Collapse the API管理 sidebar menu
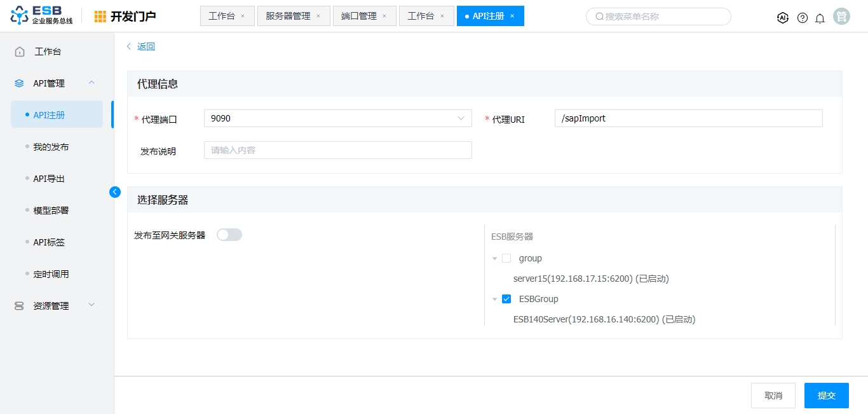The image size is (868, 414). 91,83
